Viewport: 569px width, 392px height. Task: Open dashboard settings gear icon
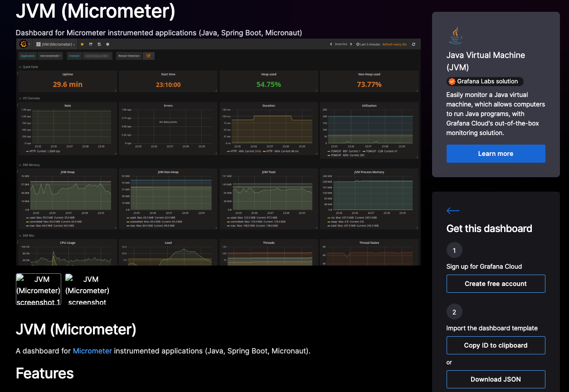(x=107, y=44)
